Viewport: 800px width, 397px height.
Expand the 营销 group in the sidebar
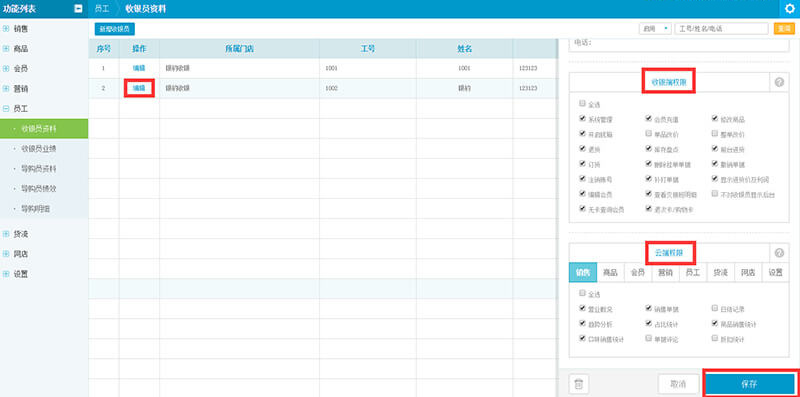[x=6, y=89]
